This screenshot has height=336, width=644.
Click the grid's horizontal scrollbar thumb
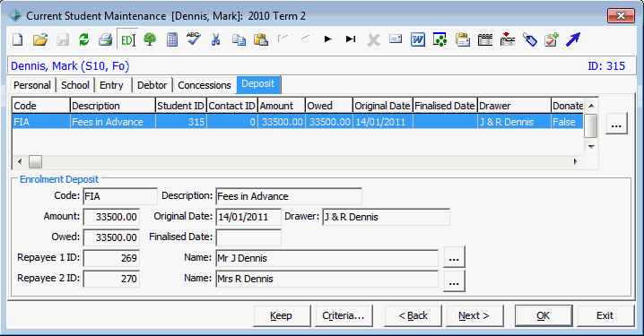tap(35, 161)
